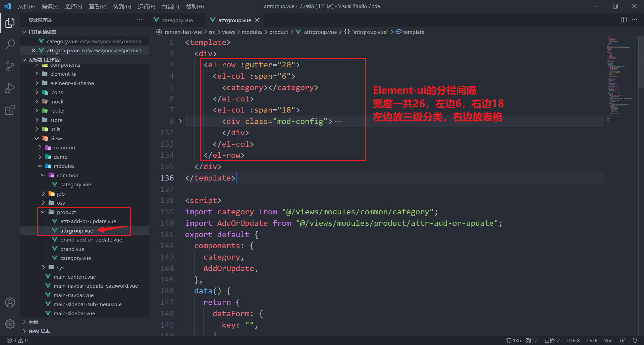Open the 帮助(H) menu
The height and width of the screenshot is (345, 644).
pyautogui.click(x=195, y=7)
